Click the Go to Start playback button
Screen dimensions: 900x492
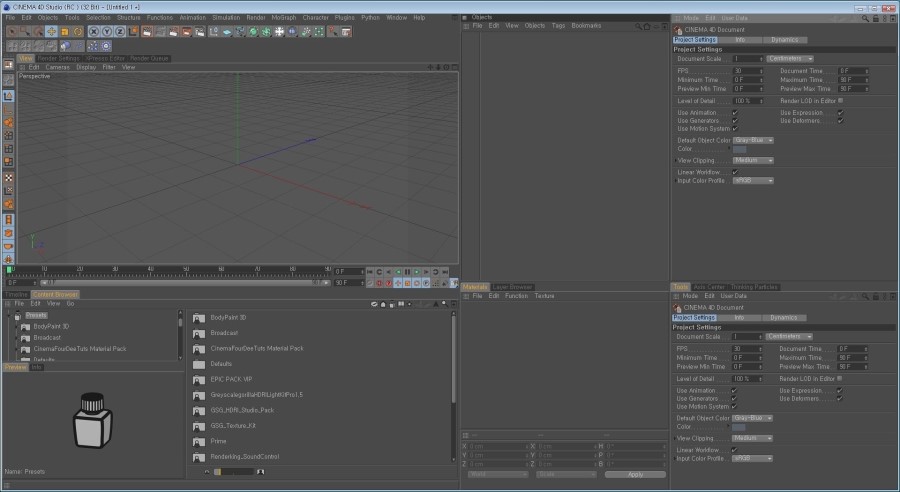(x=370, y=272)
